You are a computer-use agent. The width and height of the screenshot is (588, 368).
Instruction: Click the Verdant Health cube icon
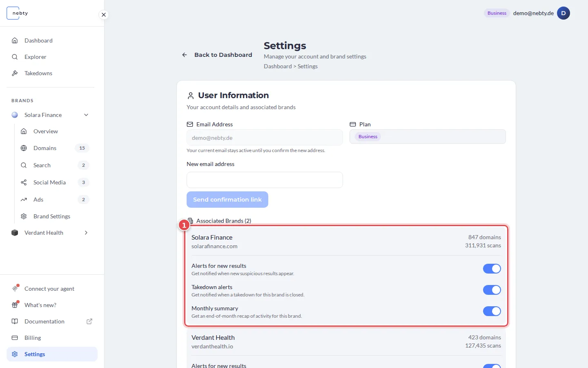(15, 233)
